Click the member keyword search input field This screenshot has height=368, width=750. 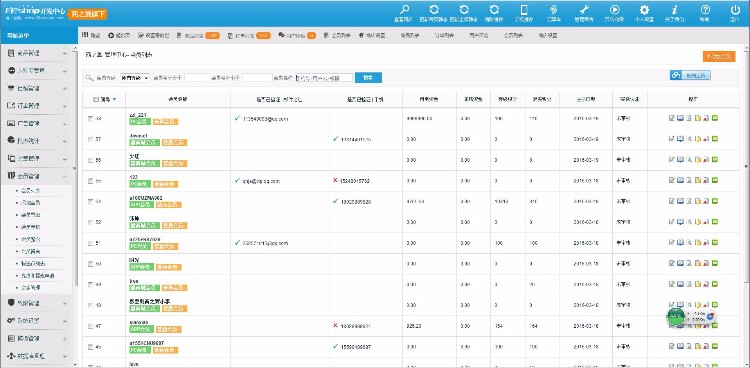(x=324, y=78)
